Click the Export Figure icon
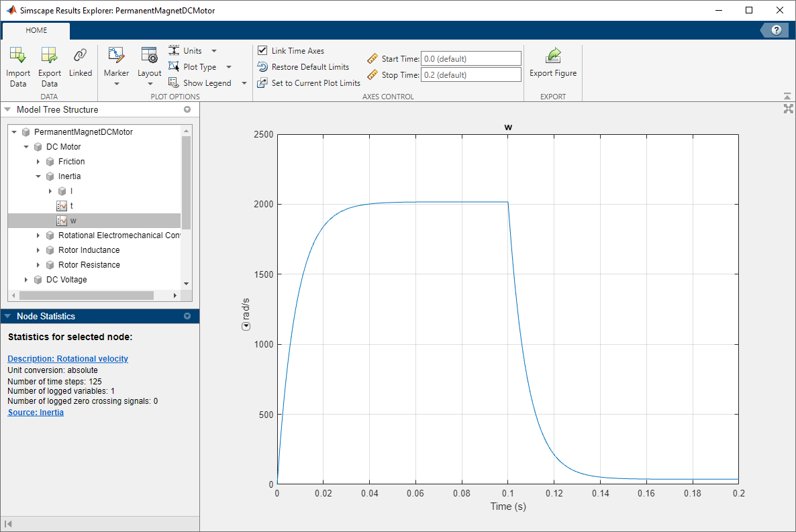Viewport: 796px width, 532px height. (552, 56)
